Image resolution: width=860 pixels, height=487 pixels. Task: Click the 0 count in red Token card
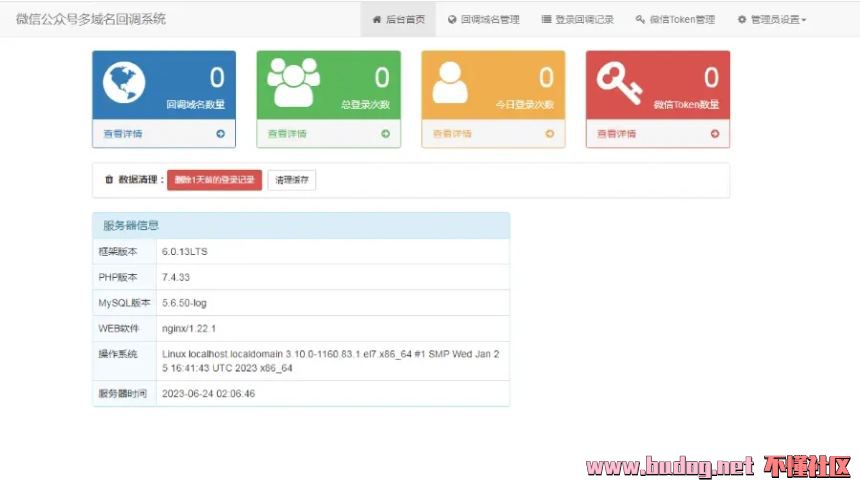711,77
